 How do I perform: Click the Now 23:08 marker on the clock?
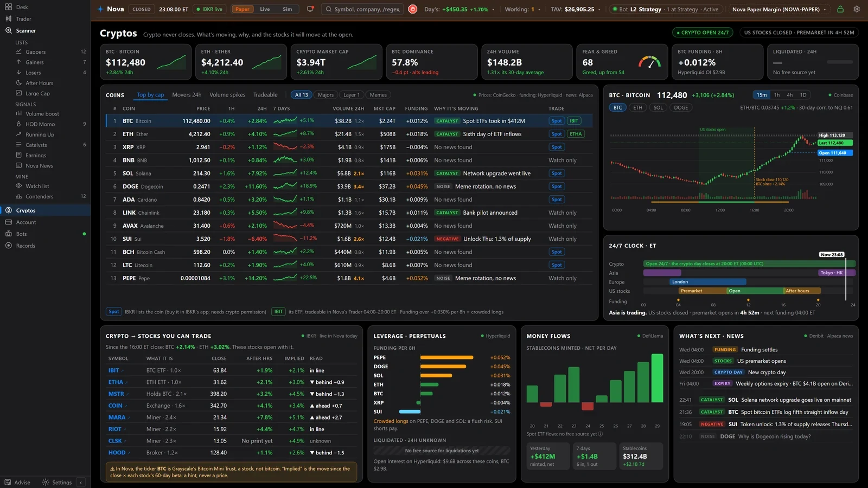(x=831, y=254)
